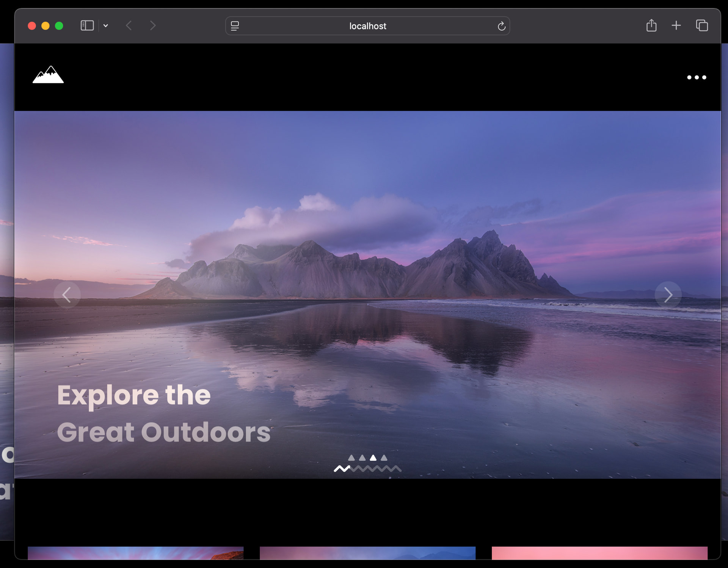Click the zigzag slide progress bar
728x568 pixels.
[x=367, y=469]
